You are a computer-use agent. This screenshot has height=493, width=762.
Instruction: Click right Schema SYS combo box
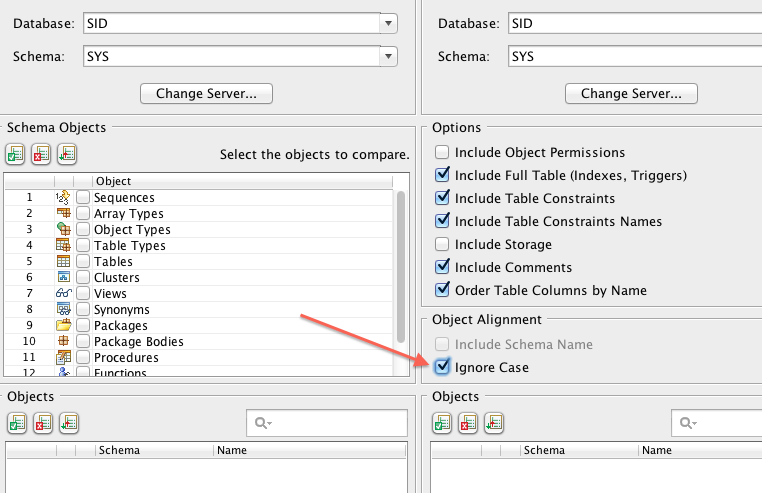(x=635, y=56)
